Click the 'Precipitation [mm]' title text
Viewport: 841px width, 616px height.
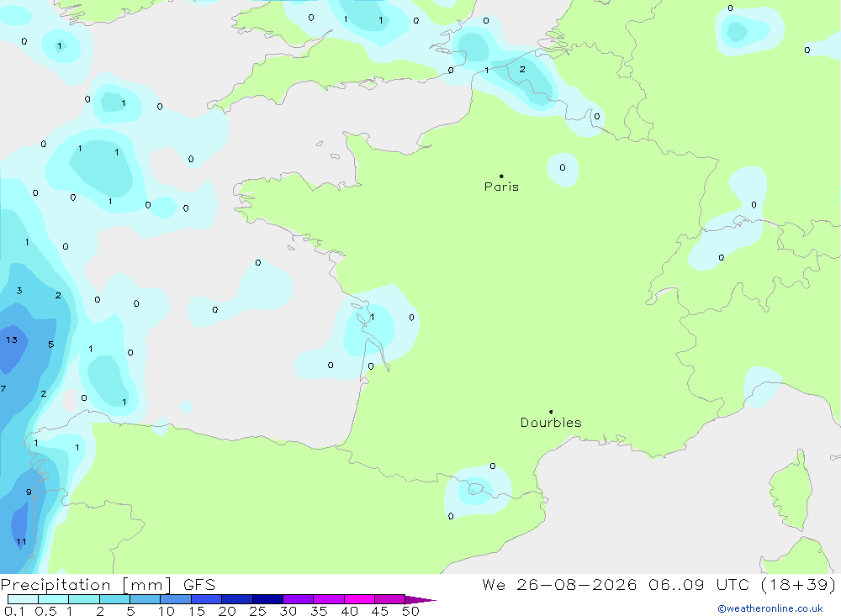(x=86, y=584)
